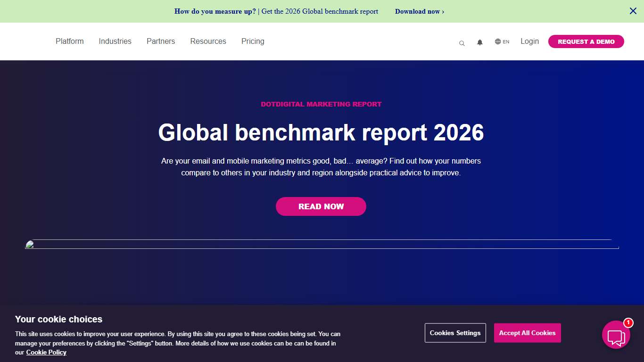Click the Login link
This screenshot has width=644, height=362.
click(529, 41)
